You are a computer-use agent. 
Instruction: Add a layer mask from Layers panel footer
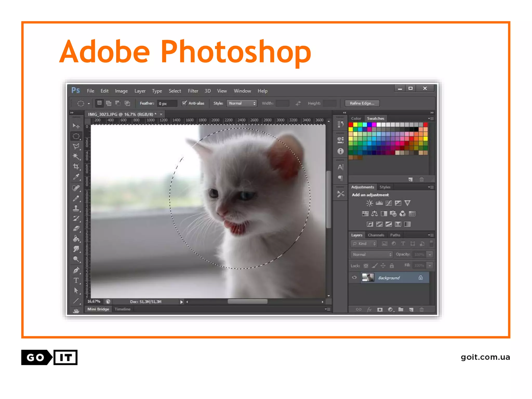pos(380,310)
